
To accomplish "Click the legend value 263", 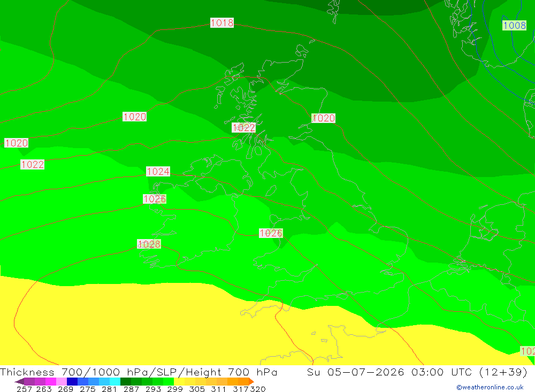I will pos(44,389).
